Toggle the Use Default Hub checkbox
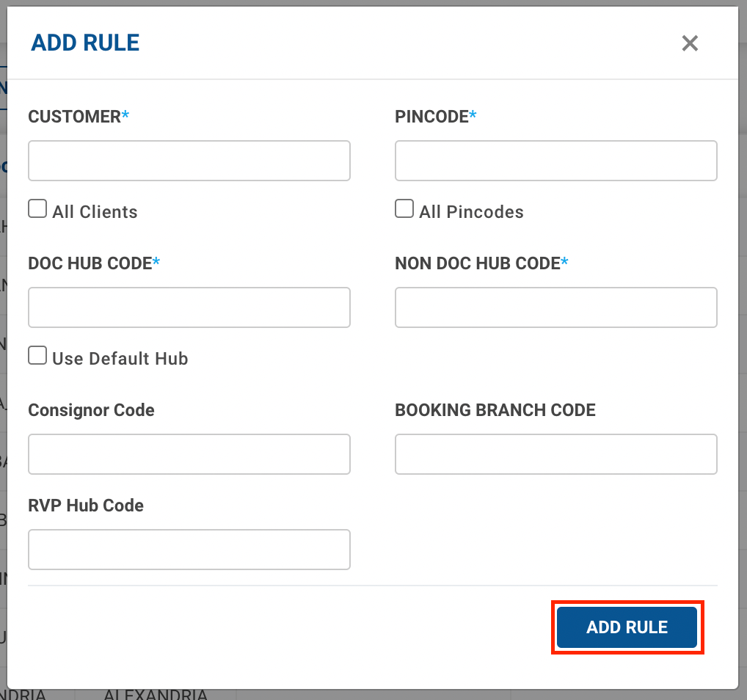 [37, 356]
